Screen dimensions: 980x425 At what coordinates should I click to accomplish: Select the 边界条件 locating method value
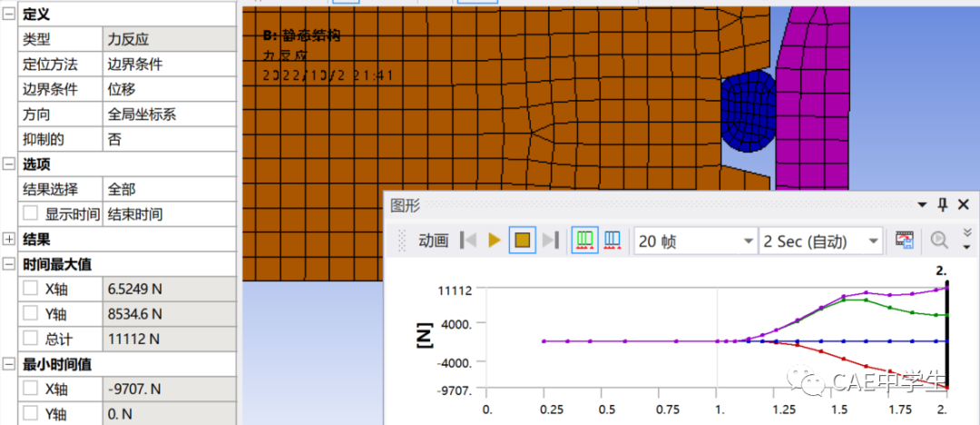coord(169,64)
